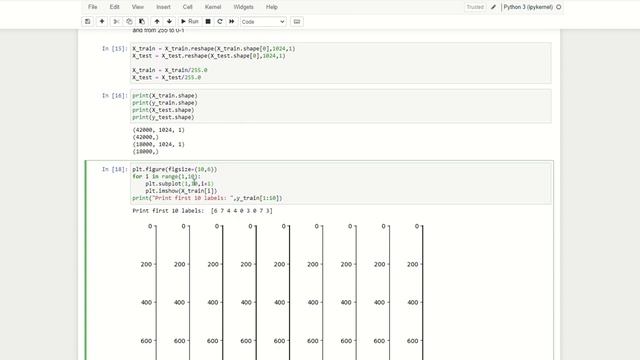Image resolution: width=640 pixels, height=360 pixels.
Task: Open the Widgets menu
Action: (243, 7)
